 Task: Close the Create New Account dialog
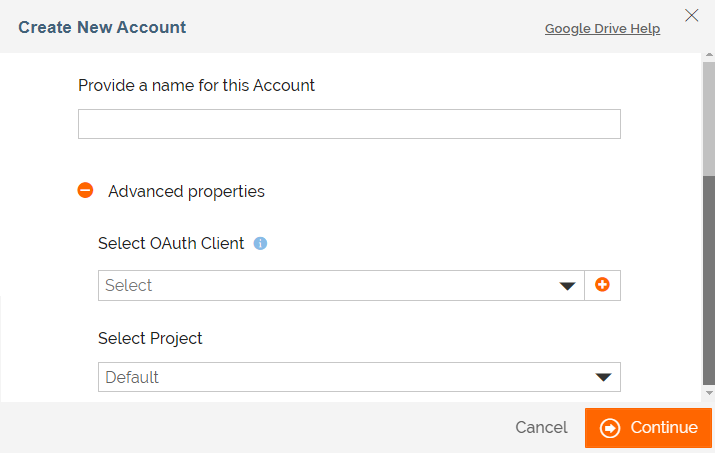(691, 15)
